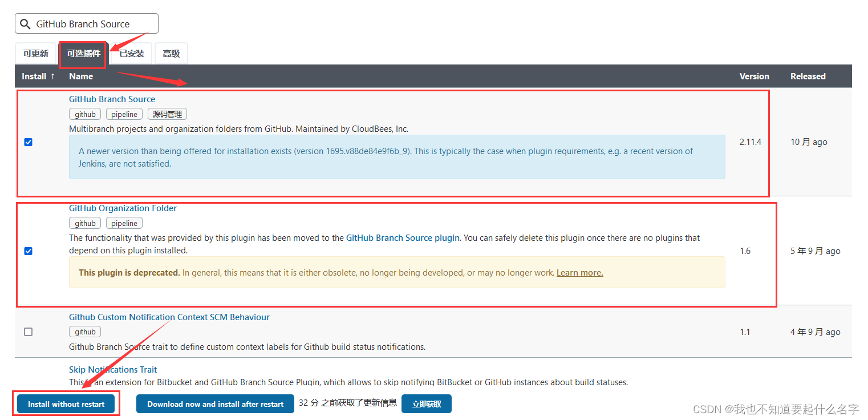Click the plugin search field
This screenshot has width=868, height=420.
(x=87, y=23)
